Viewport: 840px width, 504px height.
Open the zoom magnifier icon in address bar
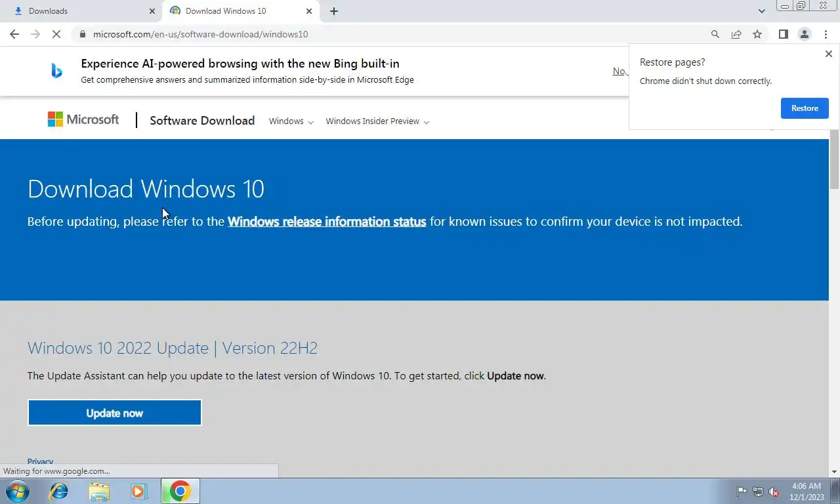pyautogui.click(x=715, y=34)
